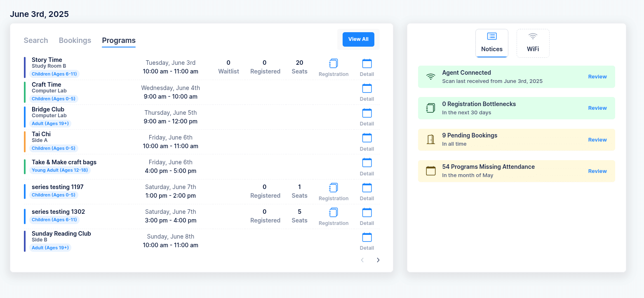The height and width of the screenshot is (298, 644).
Task: Click Detail icon for Bridge Club
Action: click(x=367, y=113)
